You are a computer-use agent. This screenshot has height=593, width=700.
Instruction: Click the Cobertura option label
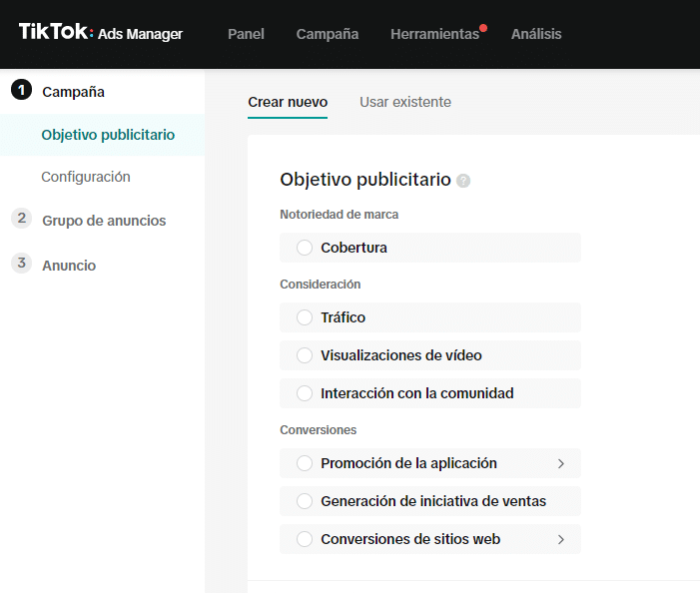tap(354, 248)
